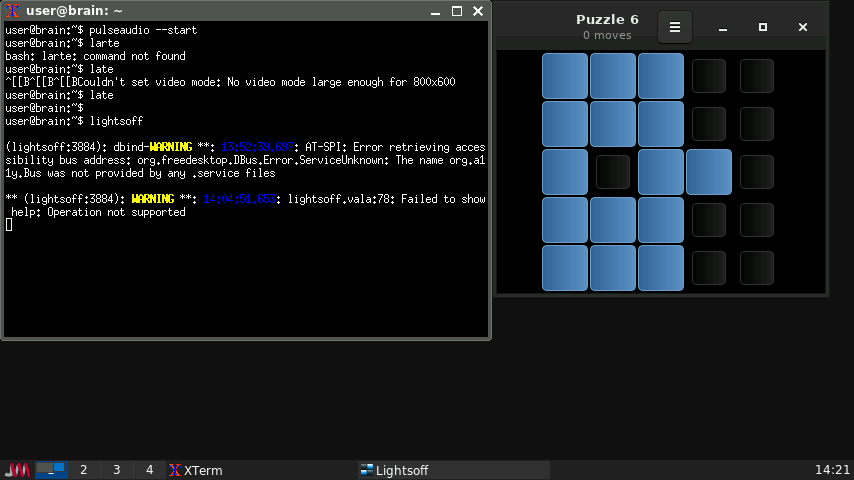
Task: Switch to workspace 4 in the pager
Action: click(150, 470)
